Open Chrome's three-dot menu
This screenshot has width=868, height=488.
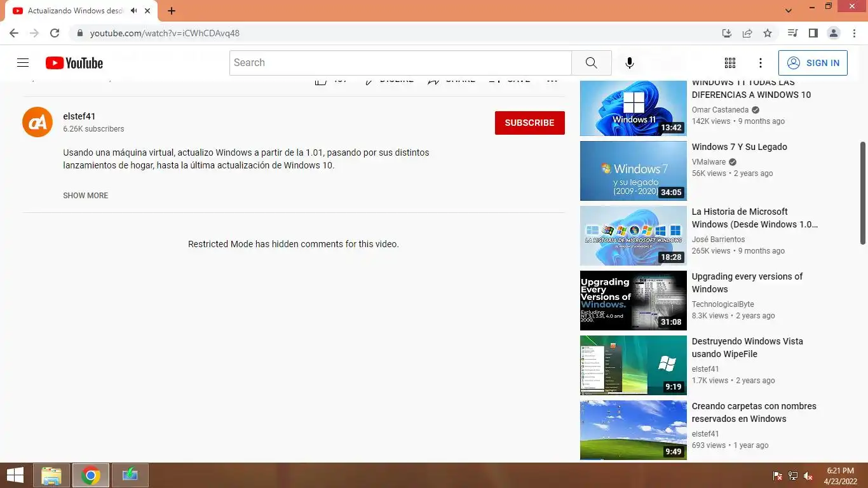(853, 33)
